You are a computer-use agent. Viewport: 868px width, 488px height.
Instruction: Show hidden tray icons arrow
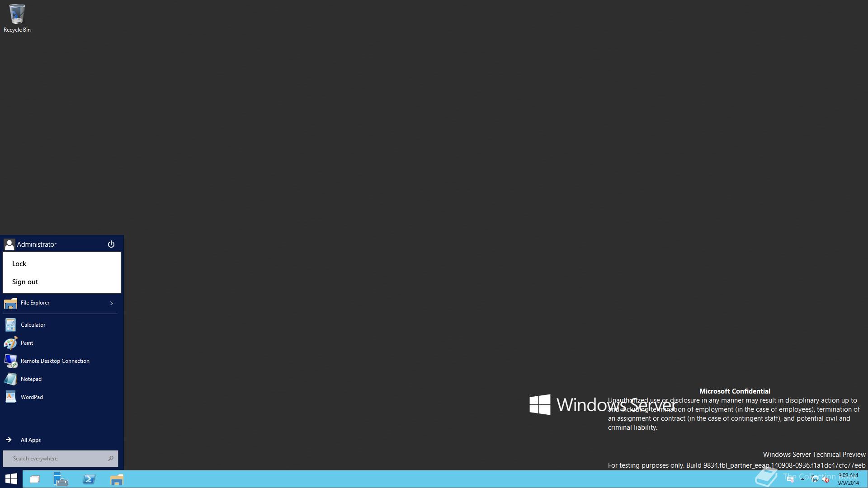802,479
